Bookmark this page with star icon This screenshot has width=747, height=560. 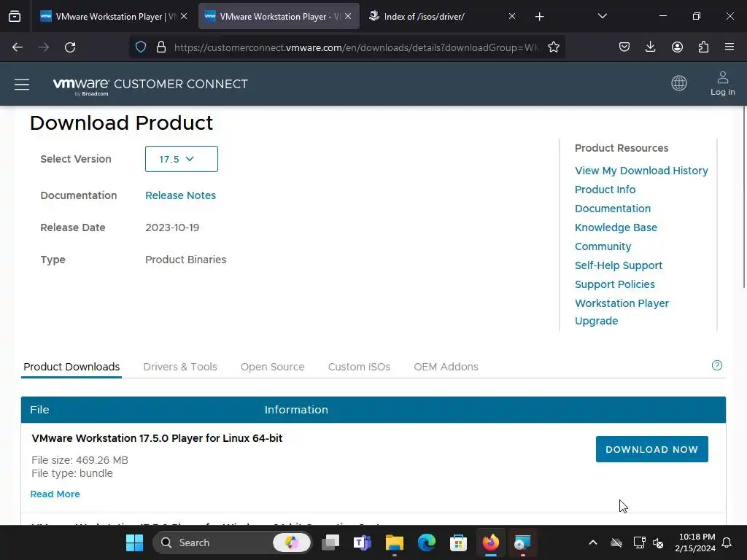553,47
